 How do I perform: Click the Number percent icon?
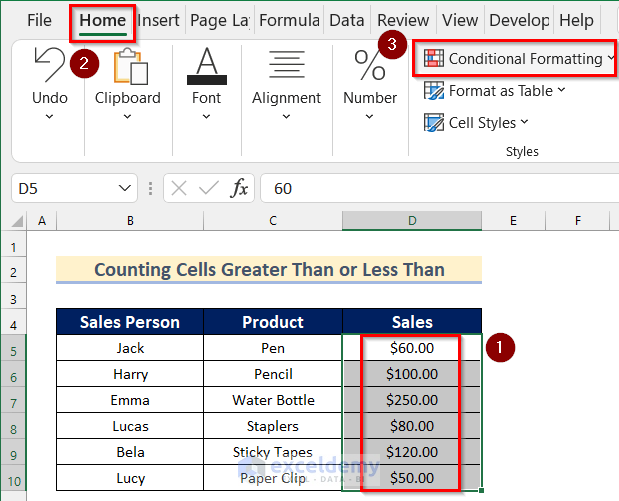click(370, 66)
